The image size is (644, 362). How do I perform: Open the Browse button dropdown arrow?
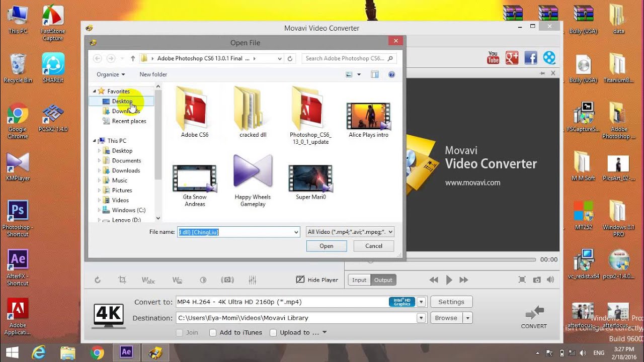click(468, 318)
